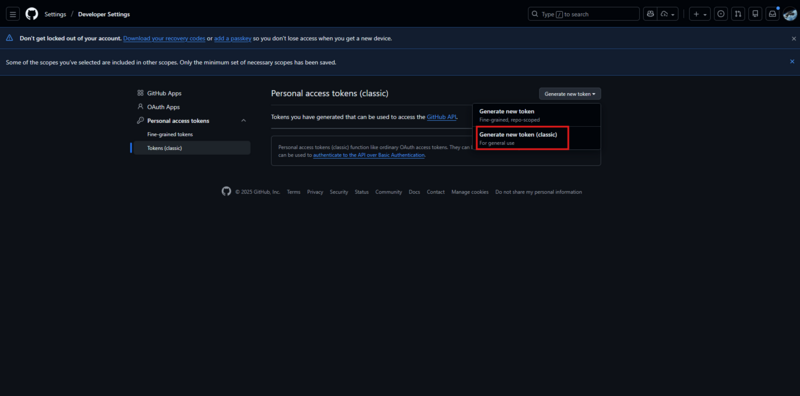The width and height of the screenshot is (800, 396).
Task: Select Tokens (classic) in the sidebar
Action: point(192,148)
